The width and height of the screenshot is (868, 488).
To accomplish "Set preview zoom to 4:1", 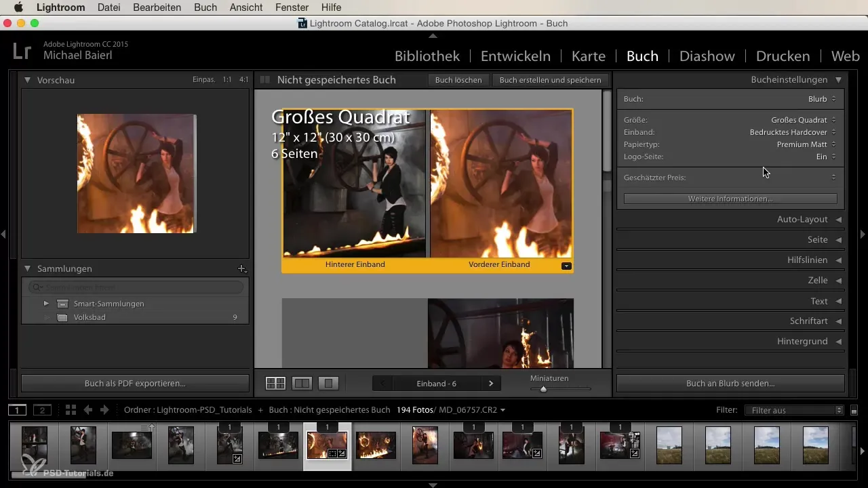I will (243, 80).
